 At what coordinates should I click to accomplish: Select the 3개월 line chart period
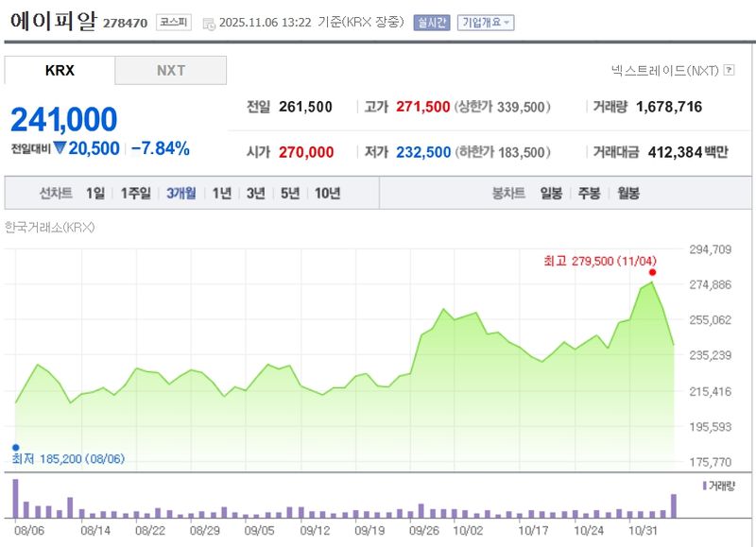[180, 193]
